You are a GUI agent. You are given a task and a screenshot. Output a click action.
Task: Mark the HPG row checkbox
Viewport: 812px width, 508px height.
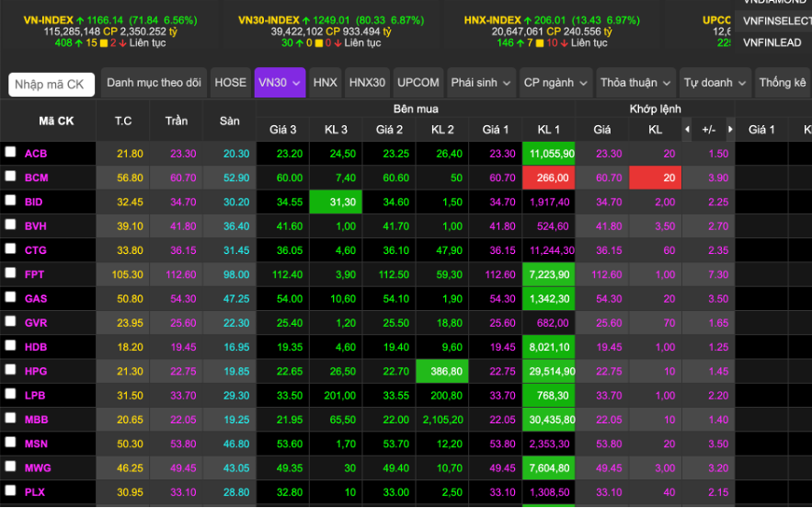tap(10, 370)
